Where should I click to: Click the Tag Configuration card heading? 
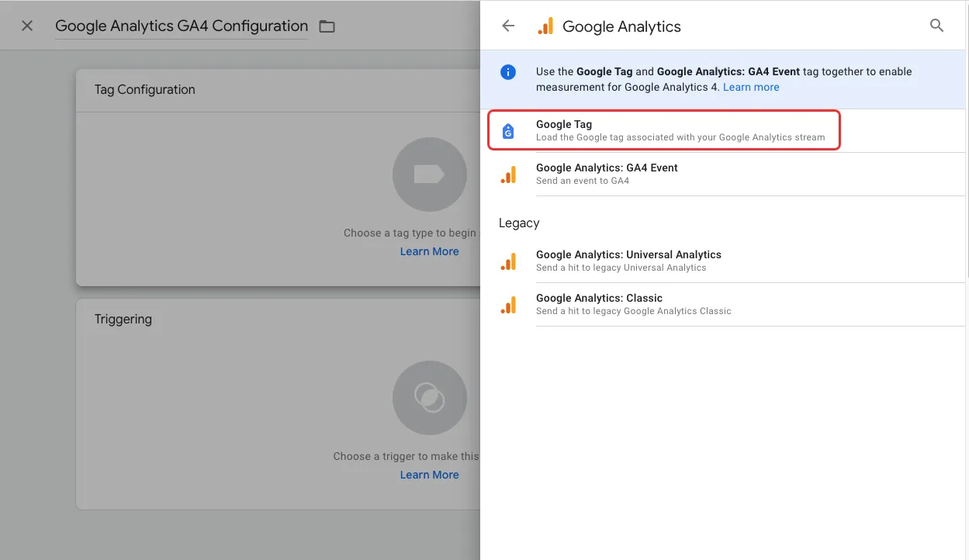pos(145,89)
